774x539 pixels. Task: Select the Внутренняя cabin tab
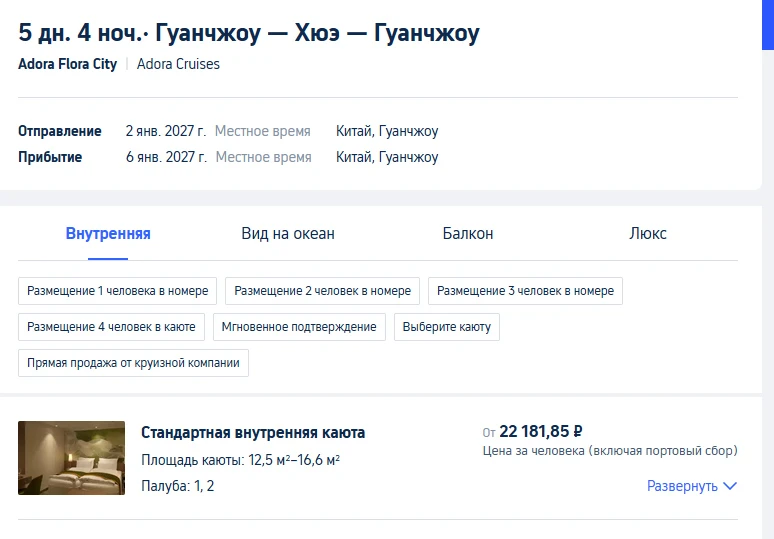click(108, 233)
